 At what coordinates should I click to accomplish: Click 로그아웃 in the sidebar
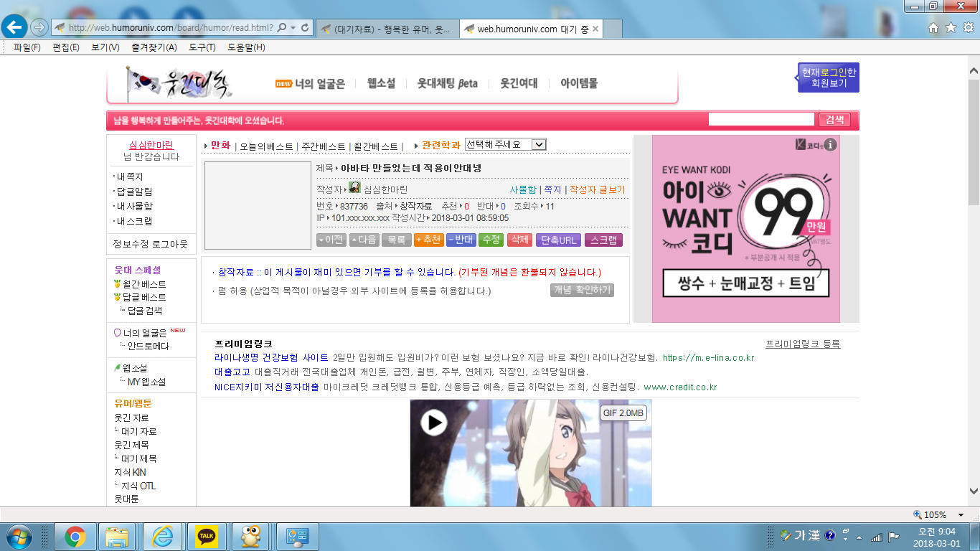[x=169, y=244]
